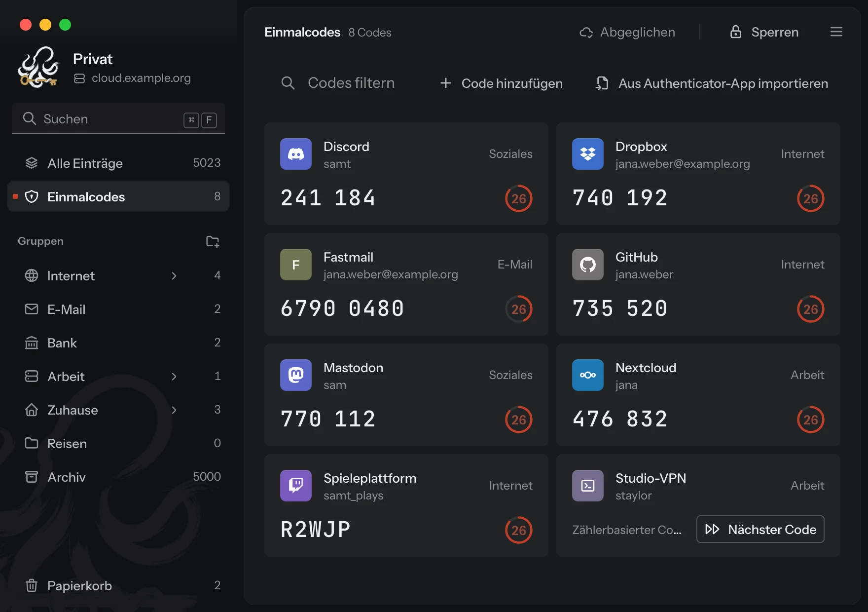This screenshot has width=868, height=612.
Task: Click cloud.example.org server label
Action: pyautogui.click(x=141, y=78)
